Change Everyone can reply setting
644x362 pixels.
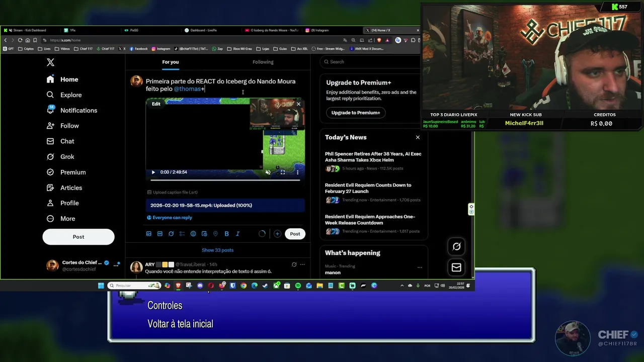point(170,218)
